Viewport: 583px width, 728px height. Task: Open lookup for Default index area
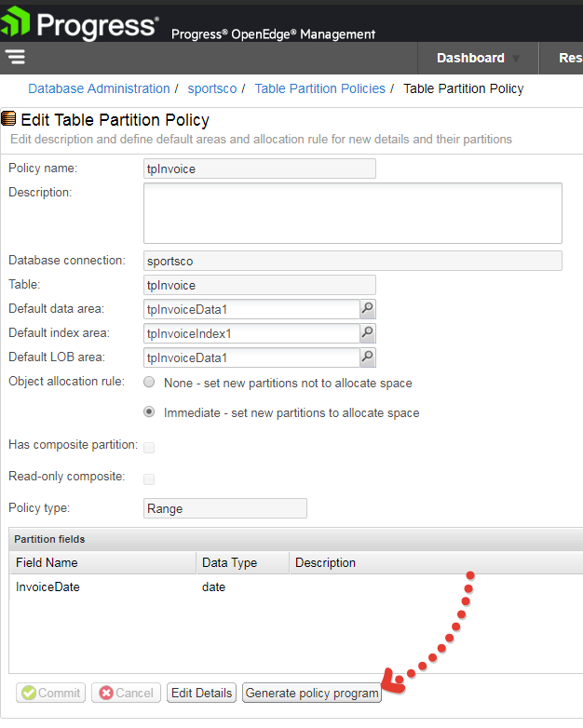click(368, 333)
